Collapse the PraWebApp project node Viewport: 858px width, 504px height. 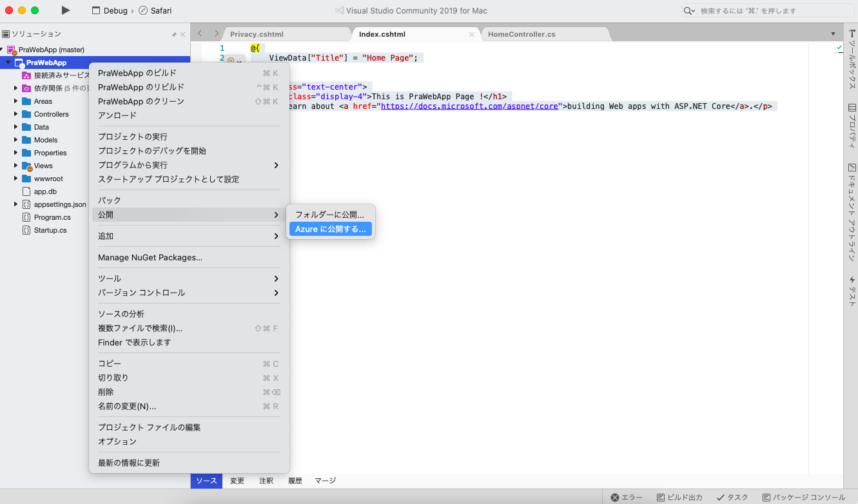[x=8, y=63]
